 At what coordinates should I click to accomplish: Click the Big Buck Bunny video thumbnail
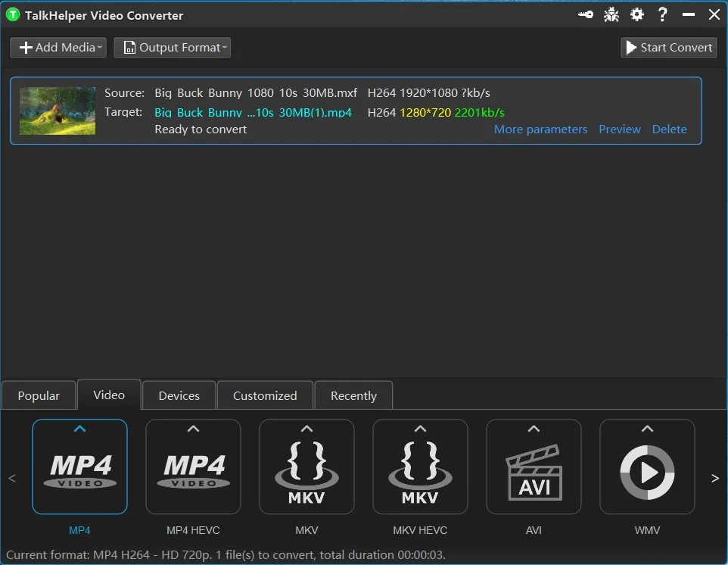tap(58, 111)
